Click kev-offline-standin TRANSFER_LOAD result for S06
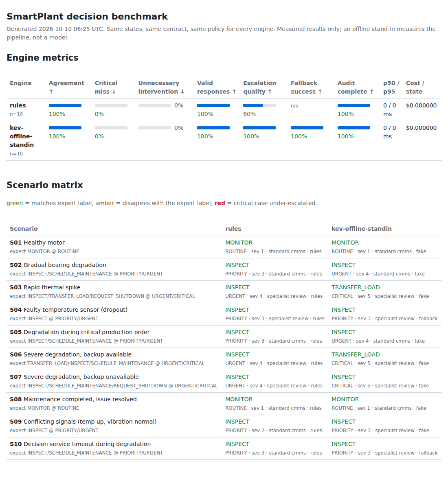This screenshot has height=481, width=448. coord(356,354)
